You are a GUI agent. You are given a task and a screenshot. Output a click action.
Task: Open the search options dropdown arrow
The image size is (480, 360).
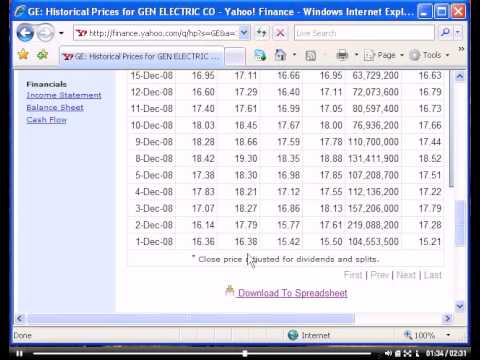[x=458, y=32]
